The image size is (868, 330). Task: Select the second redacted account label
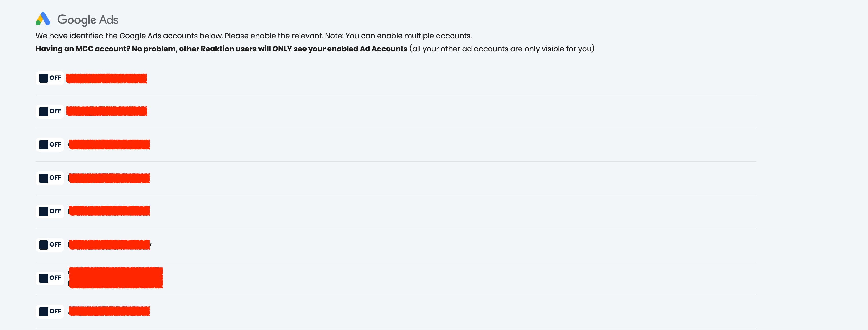coord(107,111)
